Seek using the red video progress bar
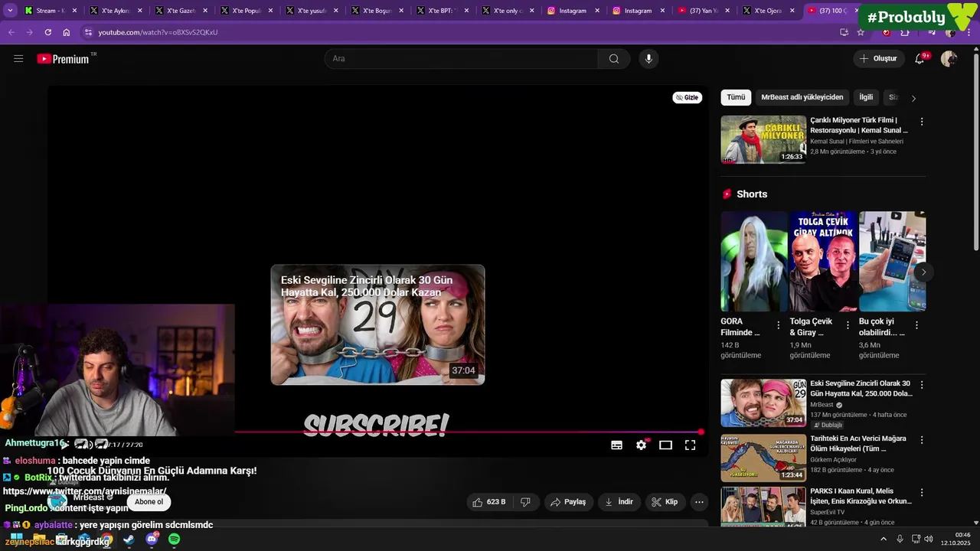Viewport: 980px width, 551px height. click(x=467, y=432)
